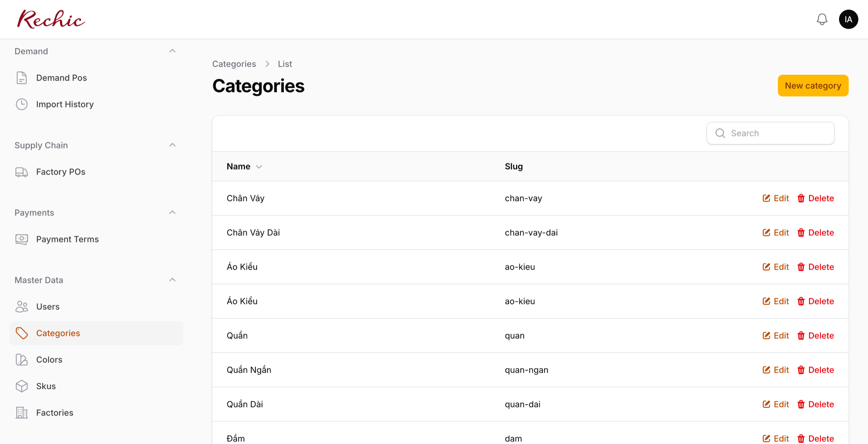Viewport: 868px width, 444px height.
Task: Click the pencil icon in Quần Ngắn row
Action: coord(766,370)
